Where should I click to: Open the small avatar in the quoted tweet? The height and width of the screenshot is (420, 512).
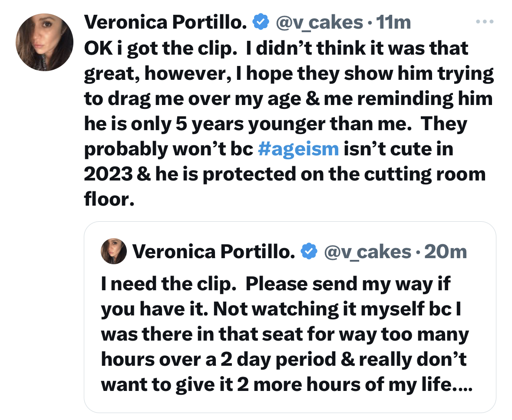tap(114, 251)
